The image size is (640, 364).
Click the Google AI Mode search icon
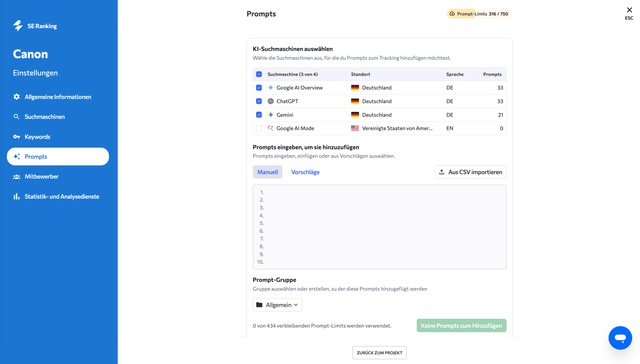(270, 128)
